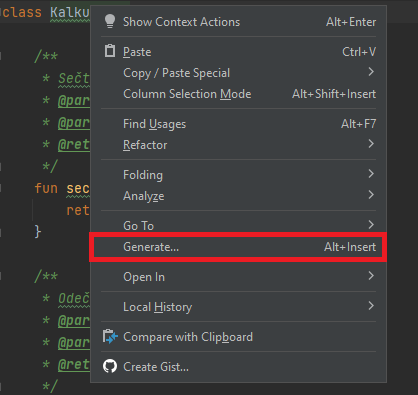Expand arrow next to Refactor
Image resolution: width=418 pixels, height=395 pixels.
(x=371, y=144)
